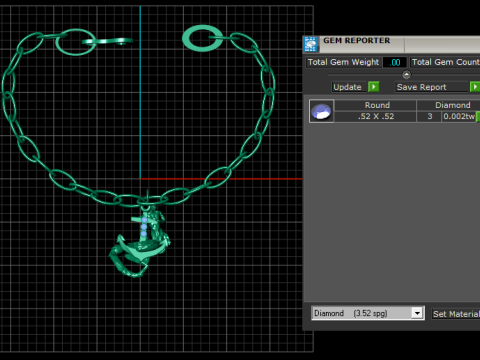Viewport: 480px width, 360px height.
Task: Click the gem count cell showing 3
Action: pos(429,117)
